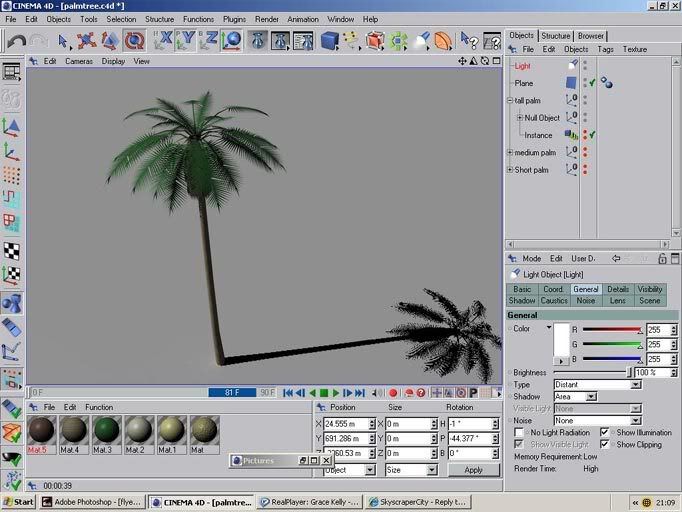Click the Apply button in coordinates panel
This screenshot has height=512, width=682.
(x=473, y=469)
